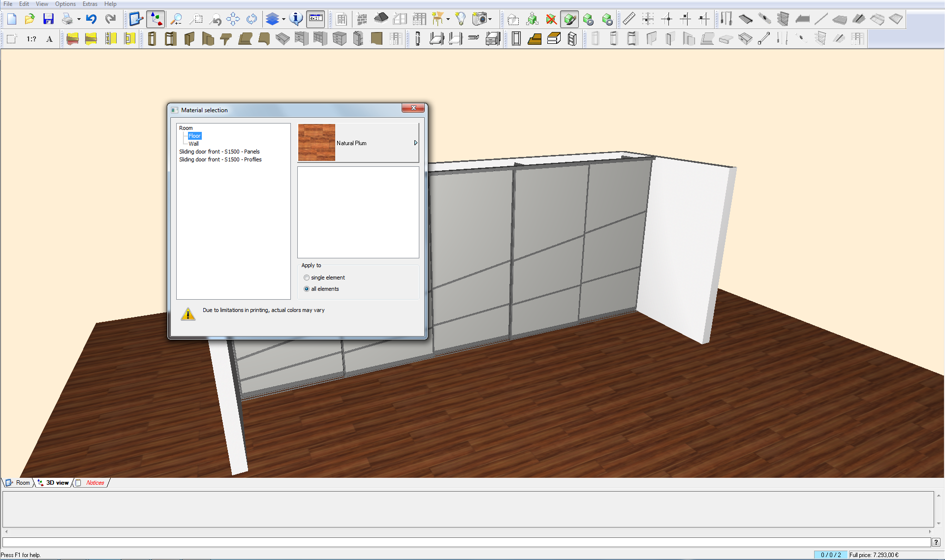Select the ruler measuring tool

pyautogui.click(x=629, y=19)
